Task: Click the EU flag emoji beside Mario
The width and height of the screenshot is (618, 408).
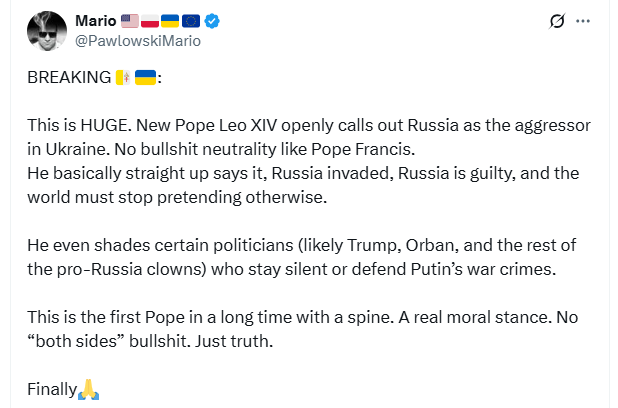Action: coord(191,21)
